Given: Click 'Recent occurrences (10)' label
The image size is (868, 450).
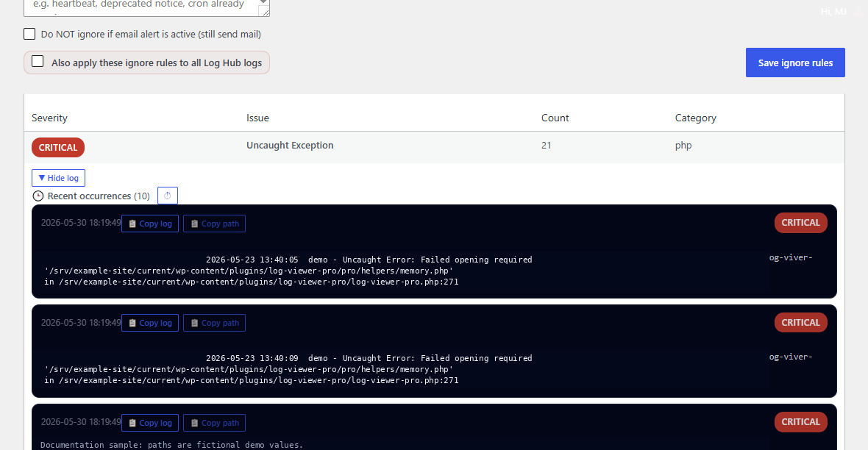Looking at the screenshot, I should tap(99, 196).
